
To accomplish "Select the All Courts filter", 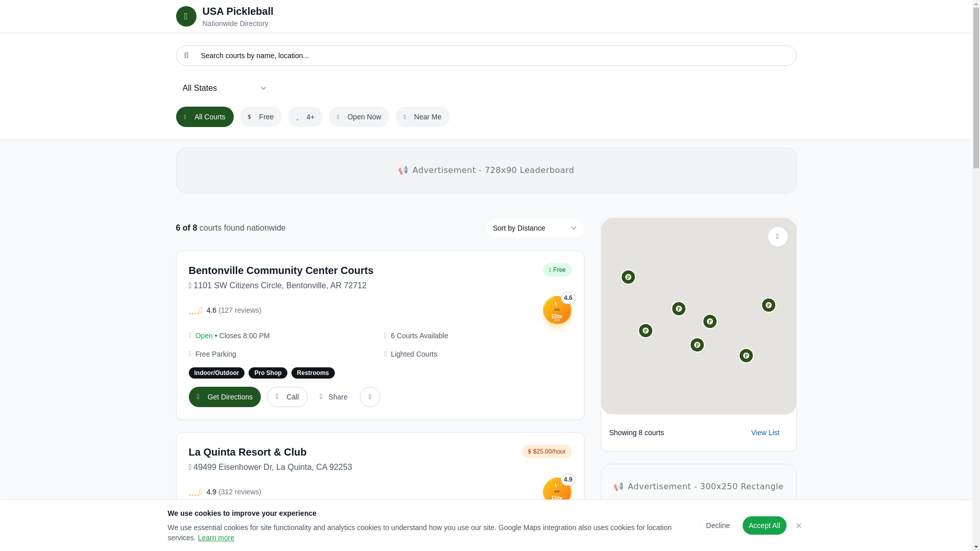I will click(x=205, y=117).
